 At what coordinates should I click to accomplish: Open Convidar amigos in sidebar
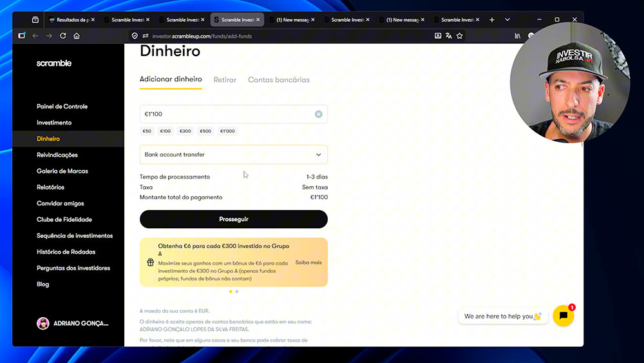[60, 204]
